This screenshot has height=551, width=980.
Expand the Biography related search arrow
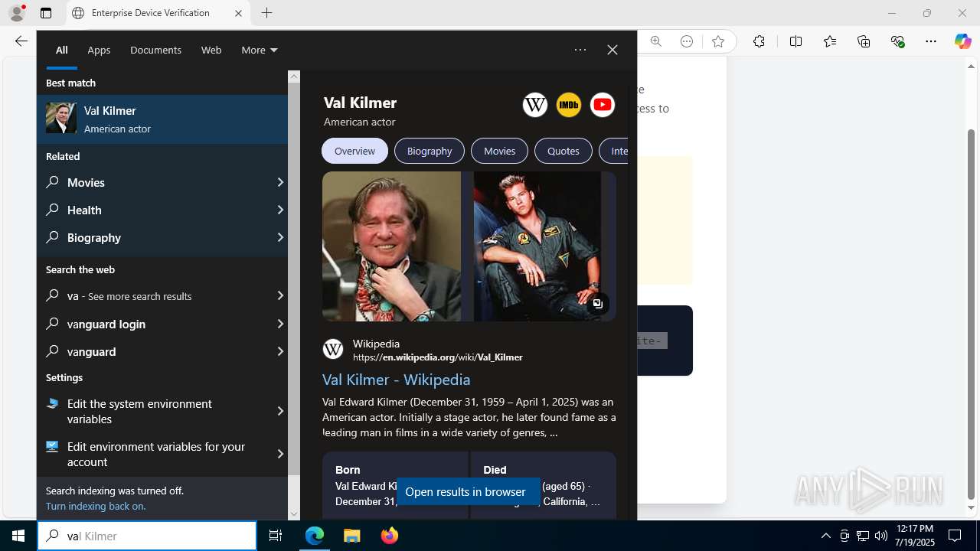[x=280, y=237]
